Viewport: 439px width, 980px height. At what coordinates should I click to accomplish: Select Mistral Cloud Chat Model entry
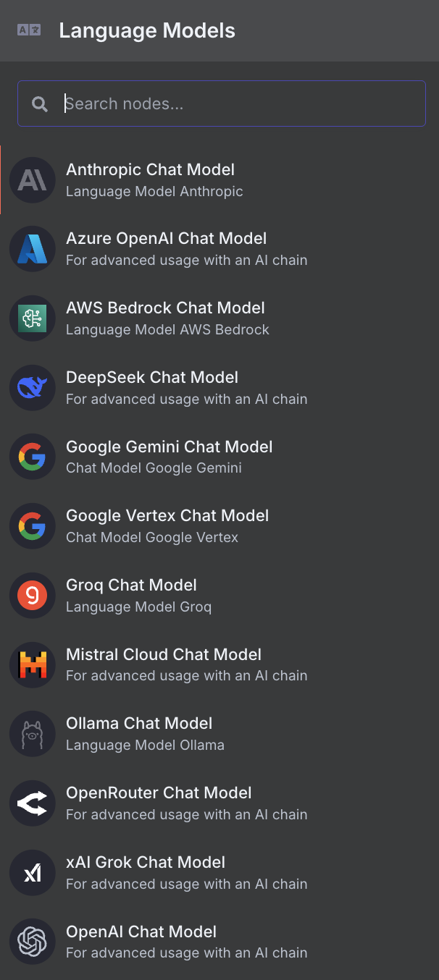click(x=164, y=655)
